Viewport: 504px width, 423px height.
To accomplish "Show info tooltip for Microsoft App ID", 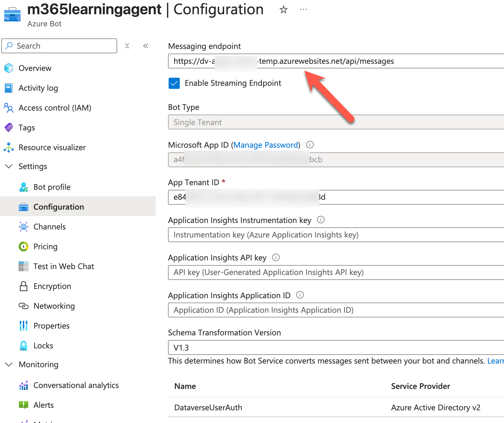I will tap(310, 145).
